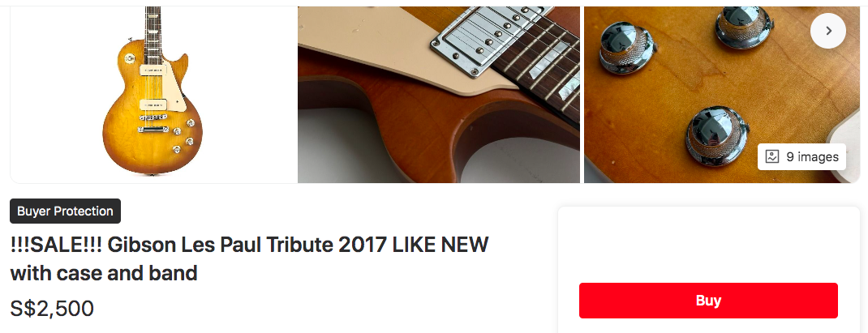Open the chrome control knobs close-up photo
Viewport: 868px width, 333px height.
(x=721, y=94)
